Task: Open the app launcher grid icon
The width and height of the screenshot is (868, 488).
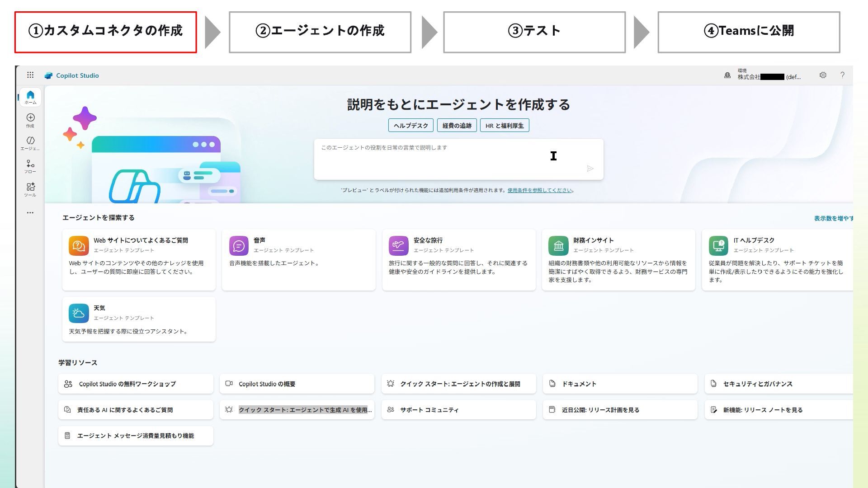Action: click(30, 75)
